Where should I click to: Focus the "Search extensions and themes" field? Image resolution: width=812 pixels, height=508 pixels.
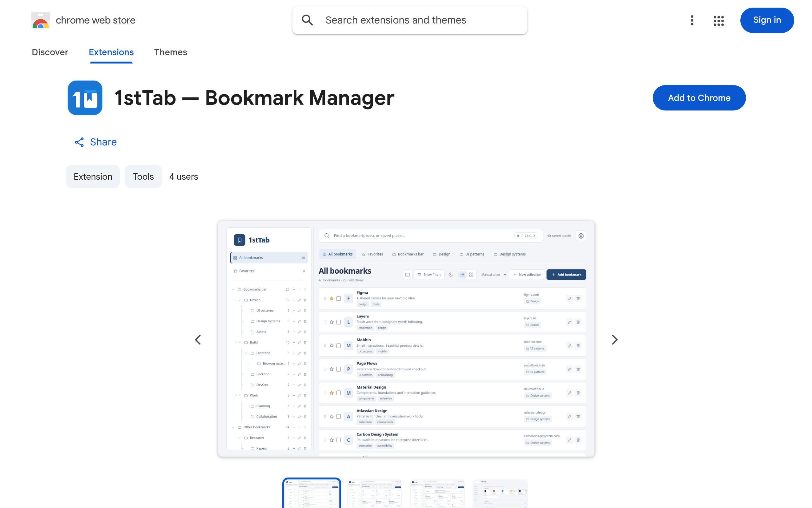point(409,20)
